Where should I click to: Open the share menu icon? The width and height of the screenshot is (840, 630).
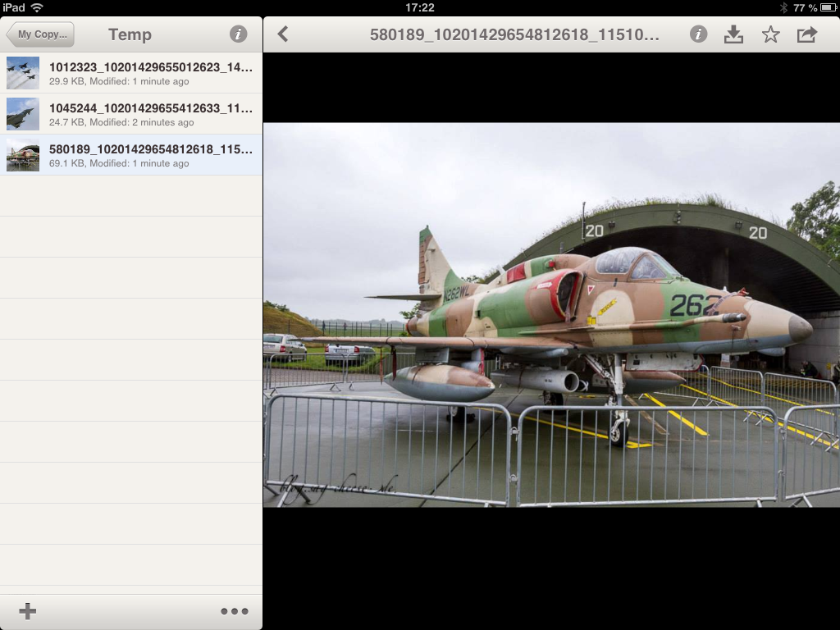(807, 34)
